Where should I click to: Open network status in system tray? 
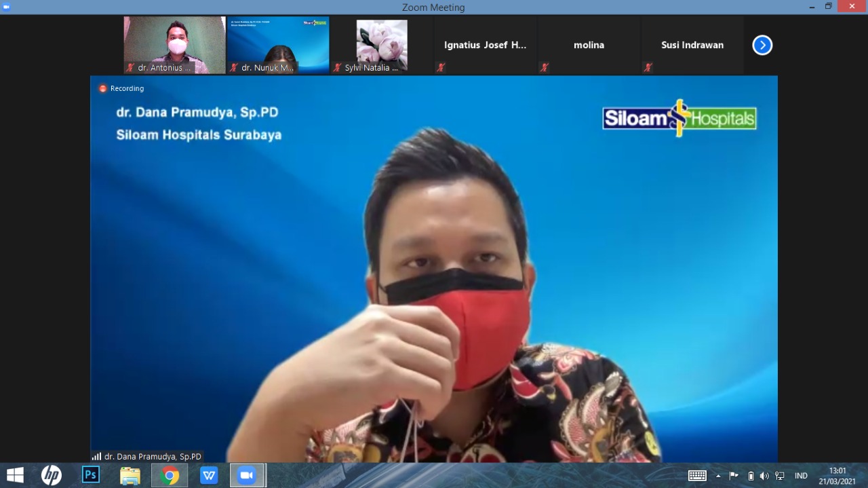(780, 476)
